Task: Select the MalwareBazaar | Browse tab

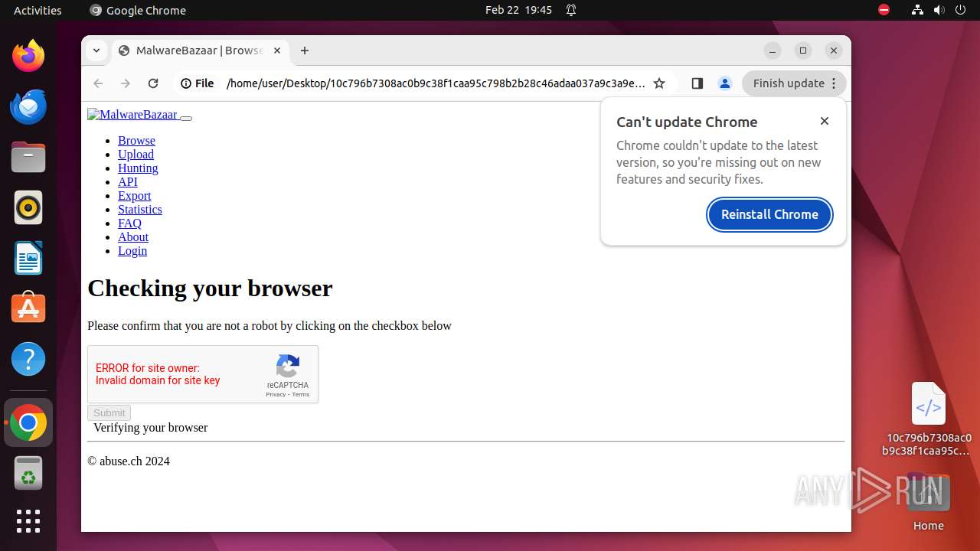Action: (x=199, y=51)
